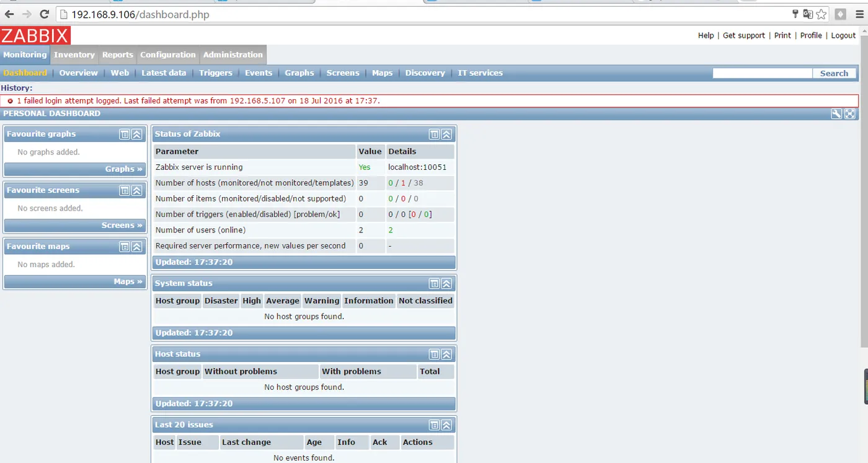Open the Latest data submenu
This screenshot has width=868, height=463.
tap(164, 73)
